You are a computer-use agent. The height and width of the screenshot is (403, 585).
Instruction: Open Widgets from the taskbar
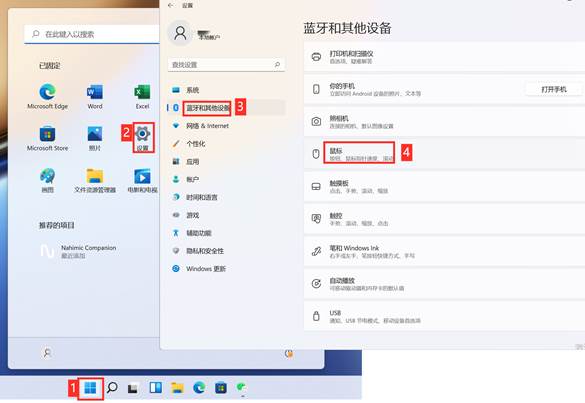pos(156,388)
